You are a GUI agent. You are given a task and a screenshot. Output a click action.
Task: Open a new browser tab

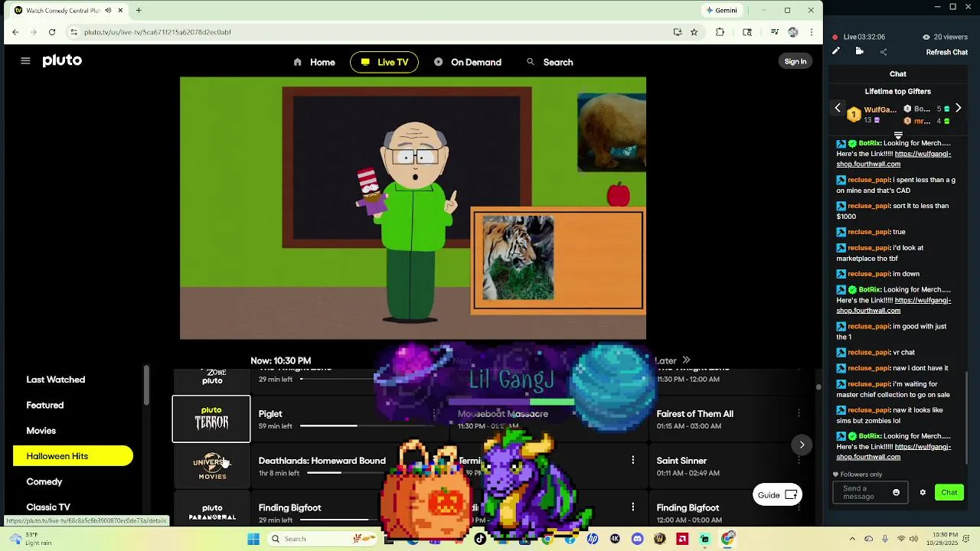tap(139, 11)
